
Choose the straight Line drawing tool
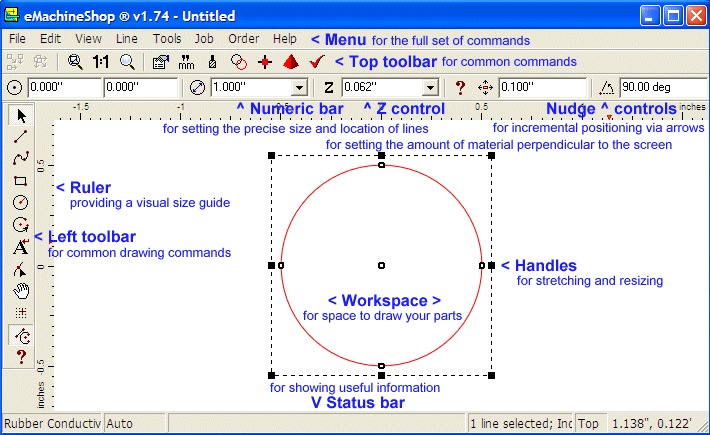tap(20, 137)
